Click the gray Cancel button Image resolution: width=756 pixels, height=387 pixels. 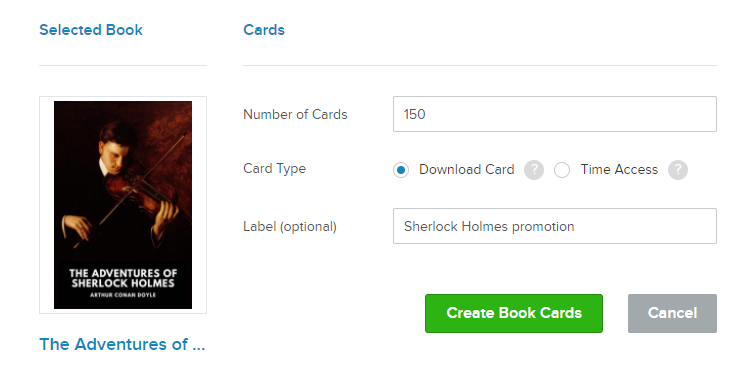coord(672,313)
